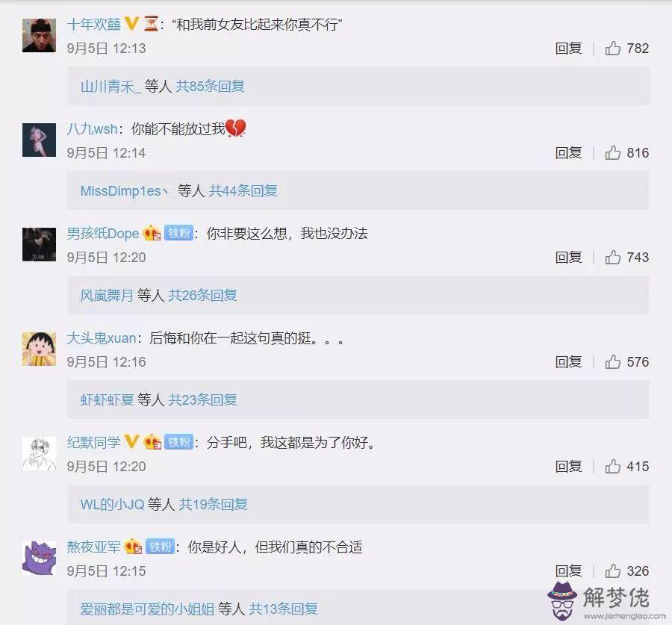
Task: Open 大头鬼xuan's cartoon avatar
Action: pos(39,349)
